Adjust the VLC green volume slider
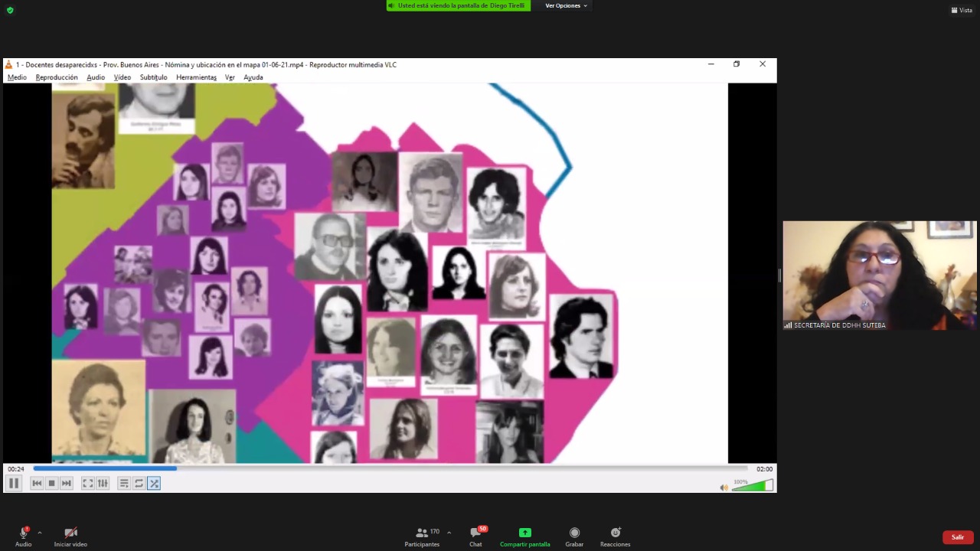The image size is (980, 551). click(x=753, y=486)
